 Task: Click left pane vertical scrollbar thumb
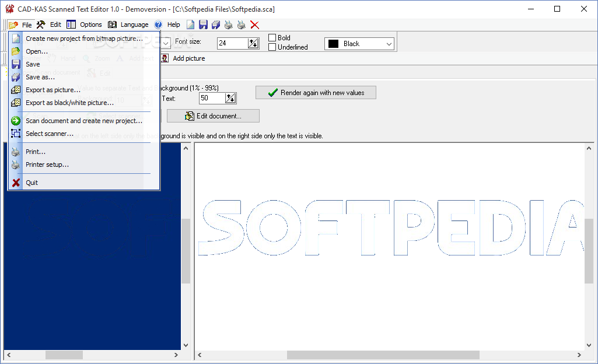(186, 251)
